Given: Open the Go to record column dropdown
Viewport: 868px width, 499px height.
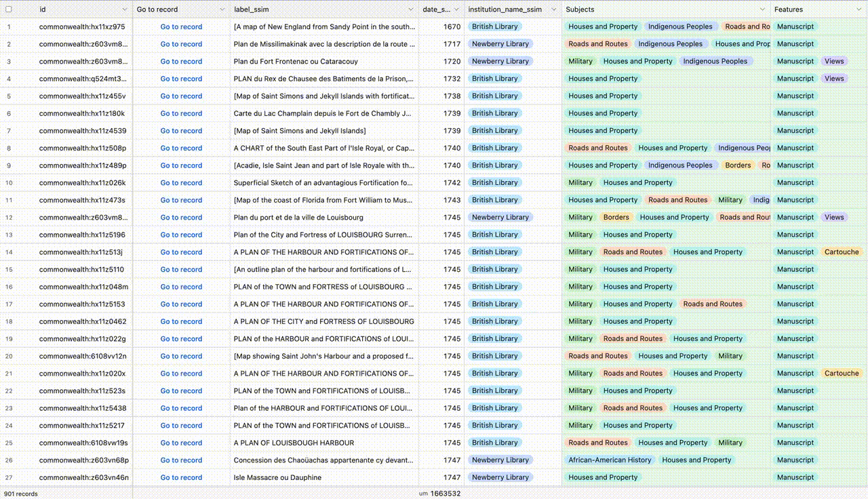Looking at the screenshot, I should pos(222,9).
